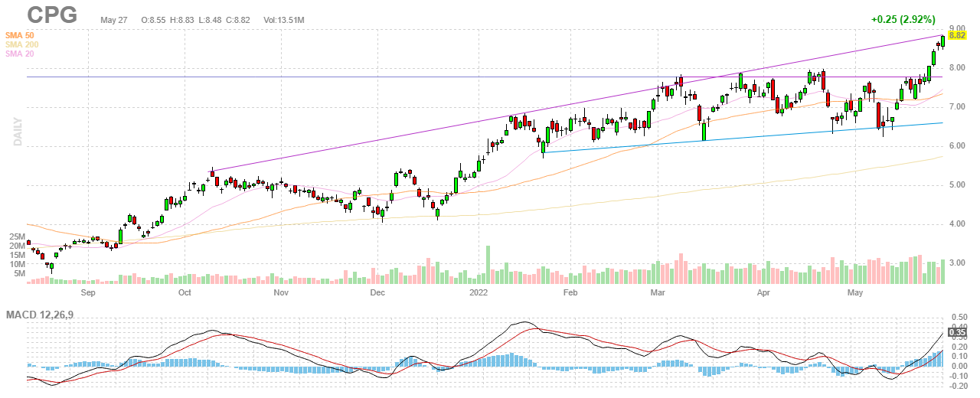Viewport: 980px width, 398px height.
Task: Select the MACD 12,26,9 indicator title
Action: coord(41,315)
